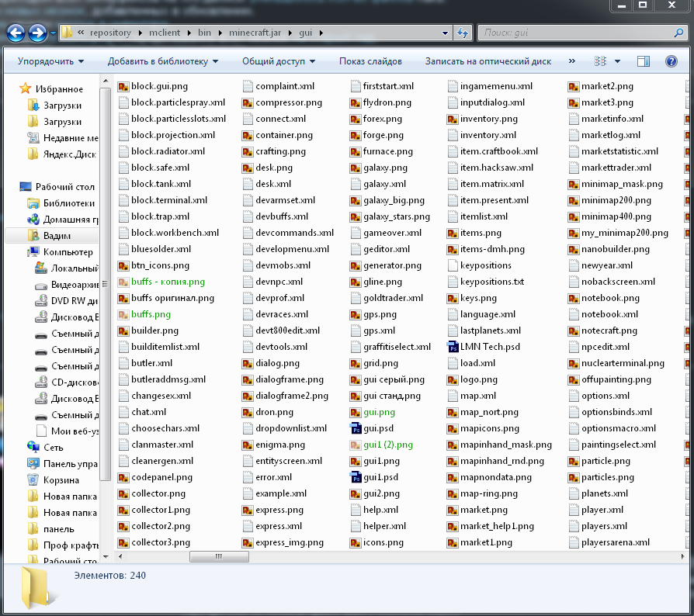Select Компьютер in the navigation pane
Viewport: 694px width, 616px height.
click(68, 251)
